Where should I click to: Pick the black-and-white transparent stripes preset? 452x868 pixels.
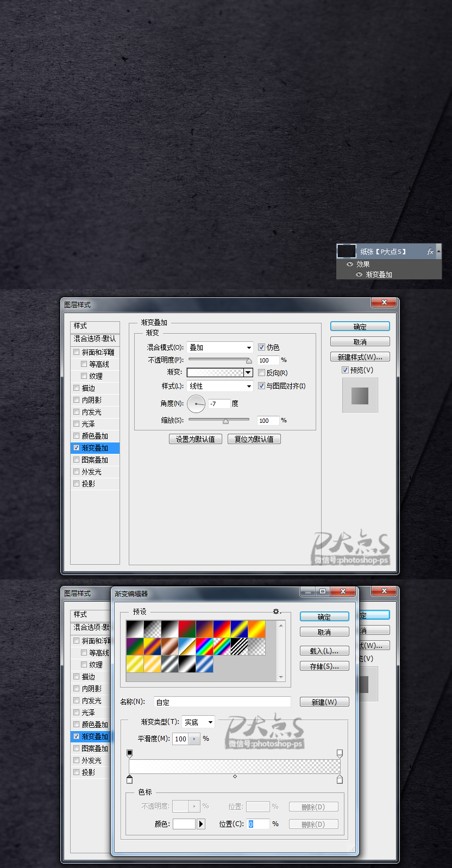tap(240, 646)
